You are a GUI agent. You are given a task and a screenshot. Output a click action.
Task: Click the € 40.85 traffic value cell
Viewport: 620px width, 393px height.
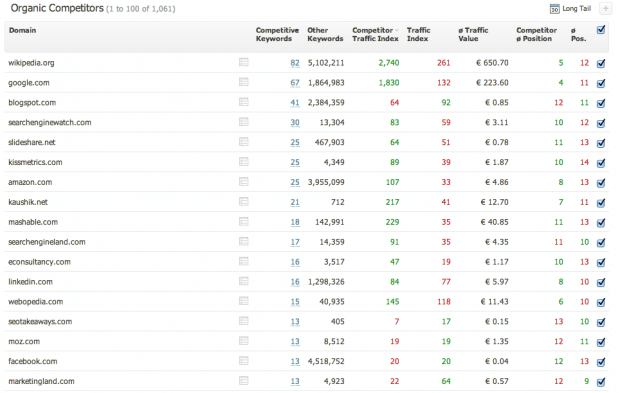click(494, 222)
